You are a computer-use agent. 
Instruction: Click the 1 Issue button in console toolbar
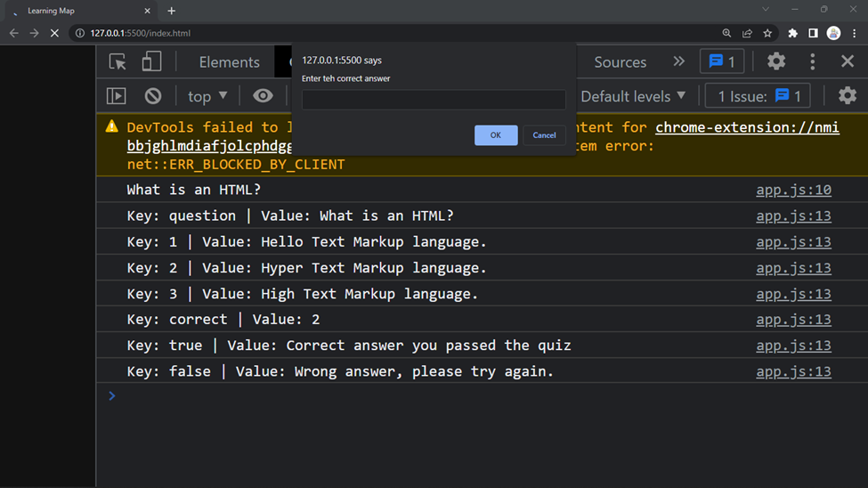tap(758, 96)
